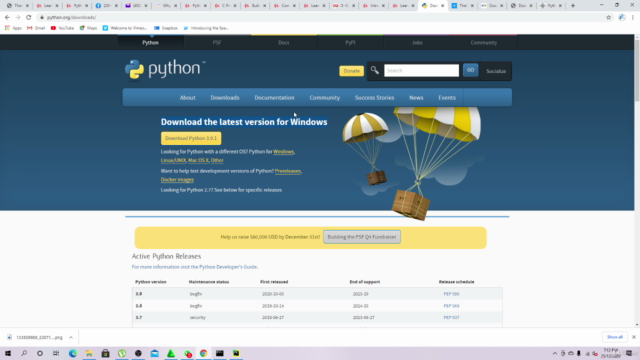
Task: Click the yellow Donate button
Action: [351, 71]
